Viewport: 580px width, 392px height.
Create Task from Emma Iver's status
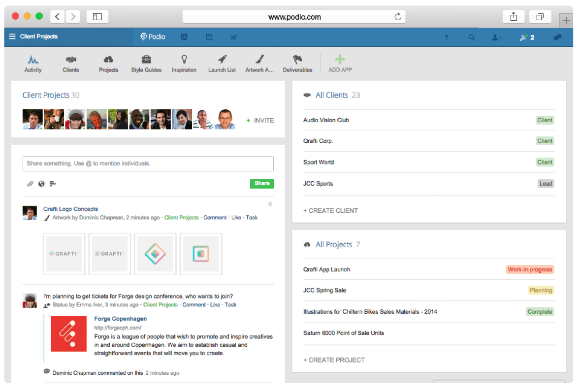(230, 305)
